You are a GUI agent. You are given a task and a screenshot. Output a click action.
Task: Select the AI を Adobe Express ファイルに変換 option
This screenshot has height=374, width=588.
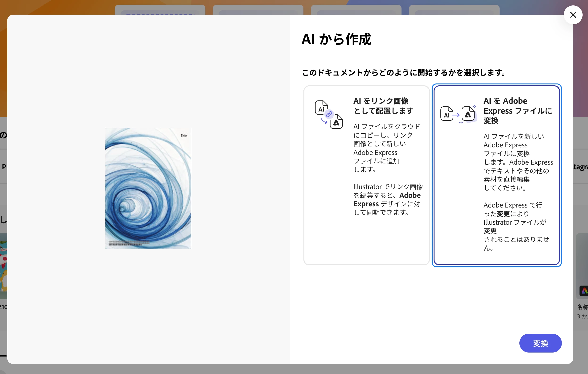point(497,175)
